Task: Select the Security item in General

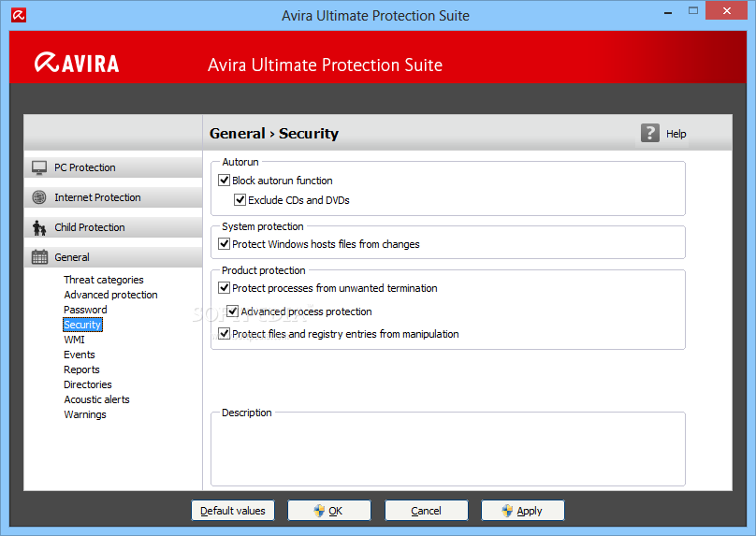Action: 82,325
